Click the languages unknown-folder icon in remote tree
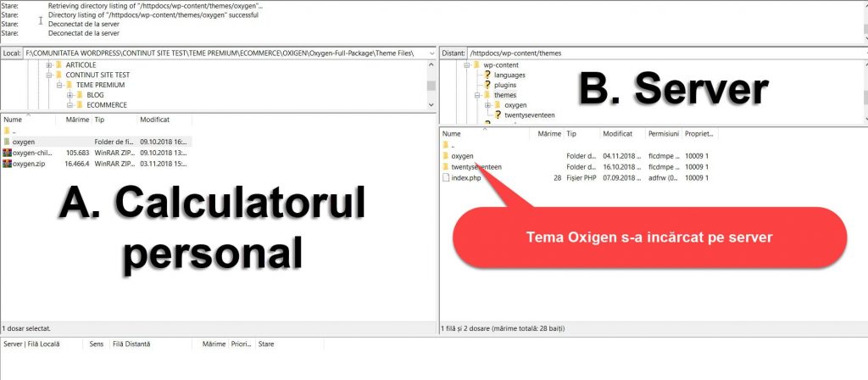868x380 pixels. [487, 75]
